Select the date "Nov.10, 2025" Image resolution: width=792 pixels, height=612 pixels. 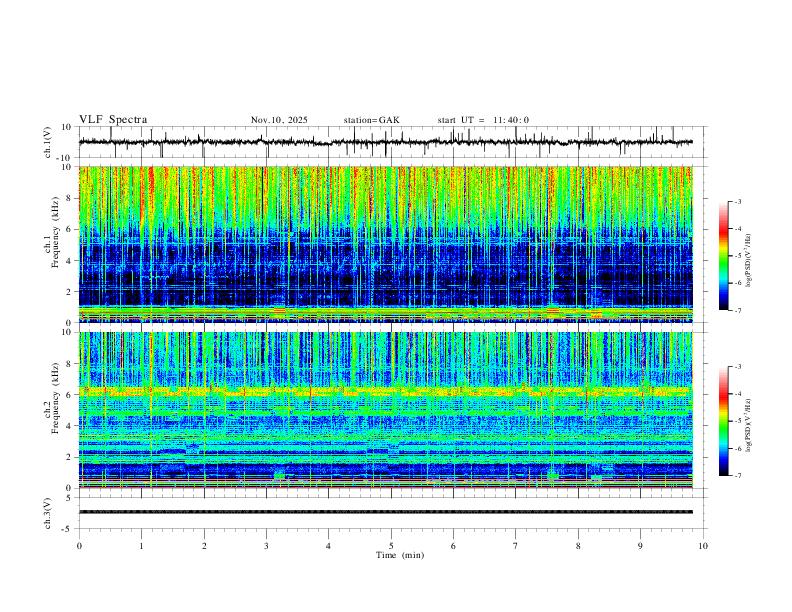[279, 120]
